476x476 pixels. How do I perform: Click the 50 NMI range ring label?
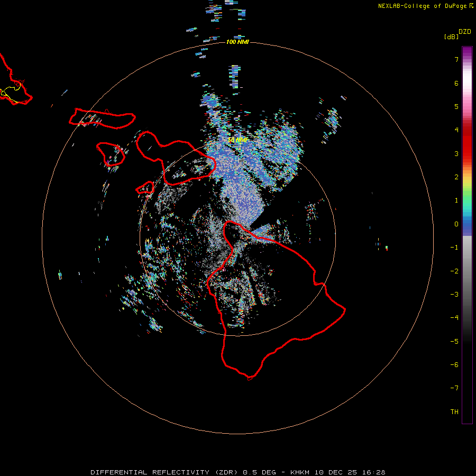pos(238,140)
